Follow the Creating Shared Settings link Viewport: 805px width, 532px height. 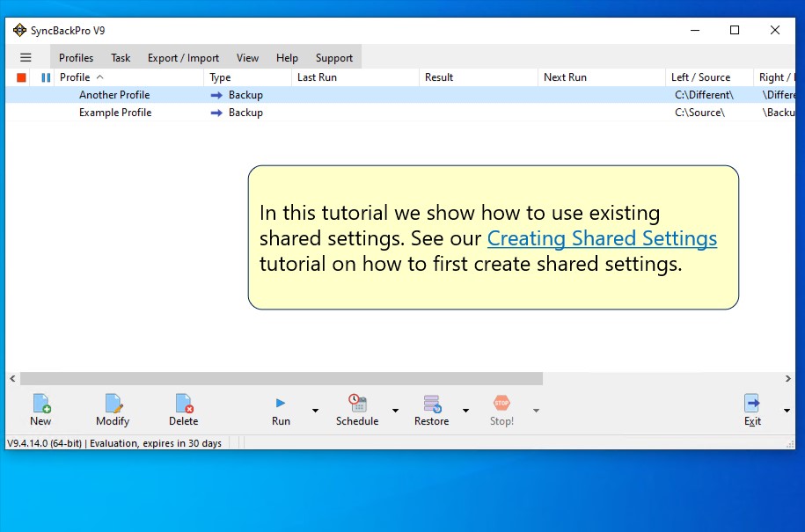coord(602,238)
